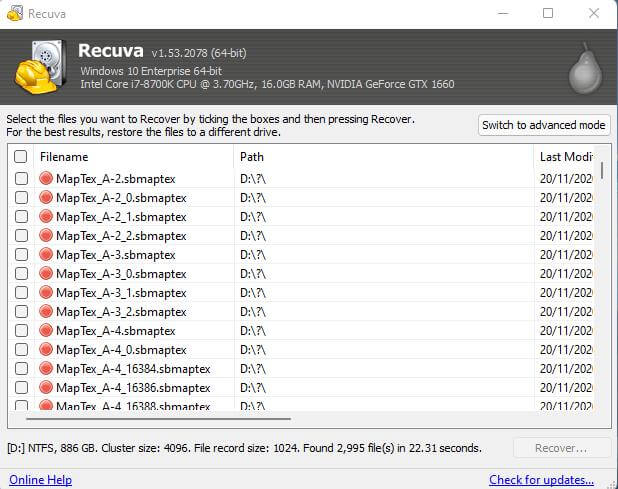Tick checkbox for MapTex_A-4_0.sbmaptex
Screen dimensions: 618x489
[21, 349]
